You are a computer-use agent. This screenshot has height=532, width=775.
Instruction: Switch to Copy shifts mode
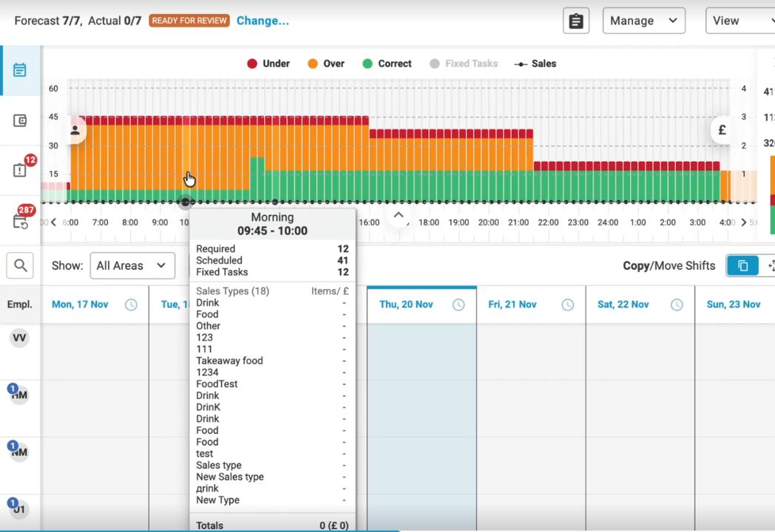(x=742, y=266)
